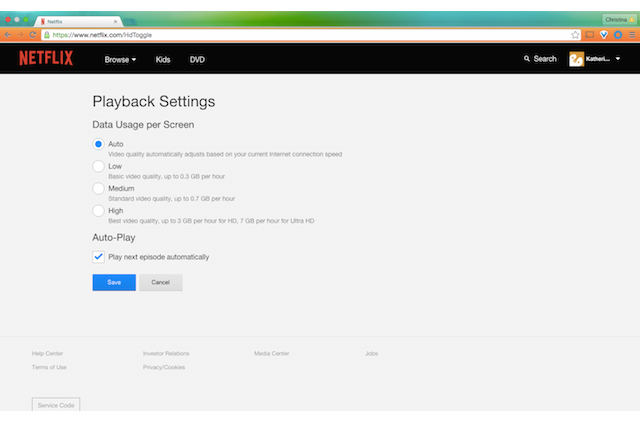Select the Low data usage option
This screenshot has height=426, width=640.
pyautogui.click(x=98, y=166)
